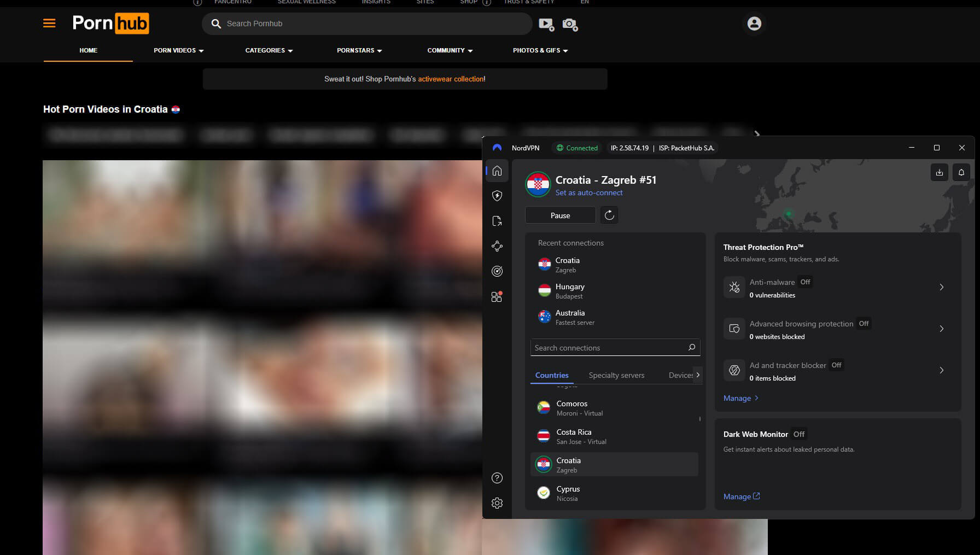Open the Pornstars menu item

point(359,50)
